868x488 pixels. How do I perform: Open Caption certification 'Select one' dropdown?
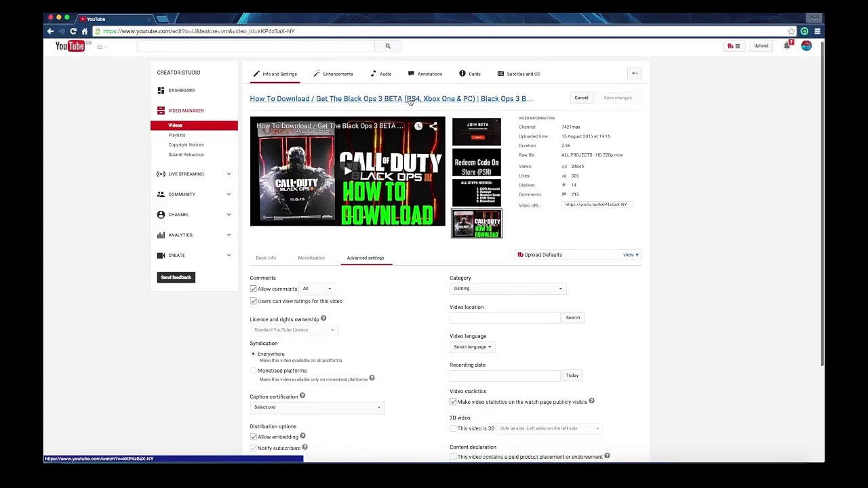tap(317, 407)
